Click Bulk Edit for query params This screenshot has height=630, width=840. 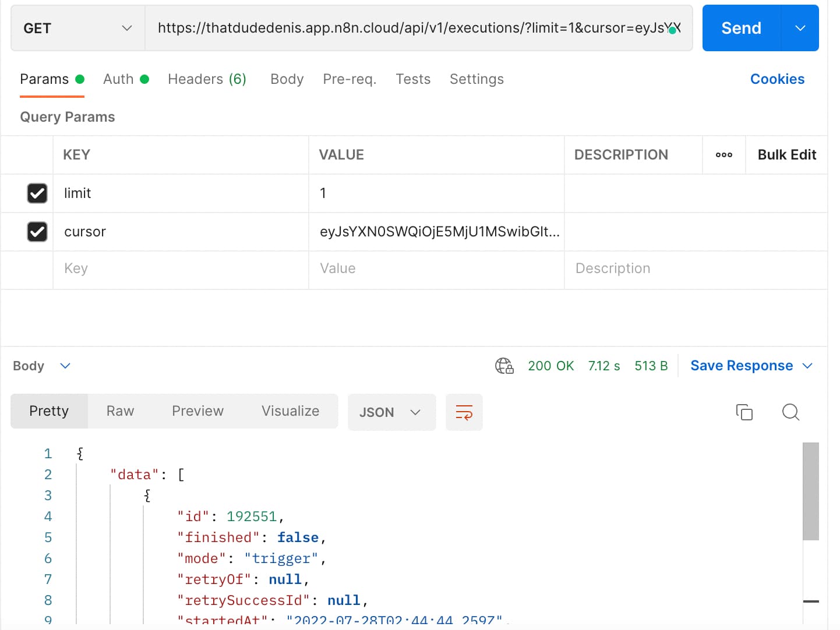[786, 155]
